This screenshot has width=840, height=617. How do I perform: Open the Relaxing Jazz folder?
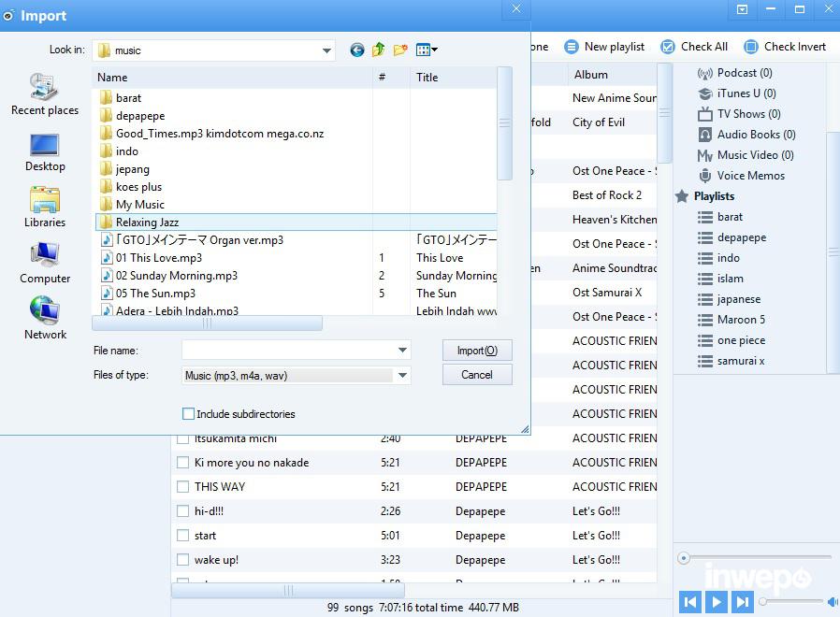click(147, 222)
